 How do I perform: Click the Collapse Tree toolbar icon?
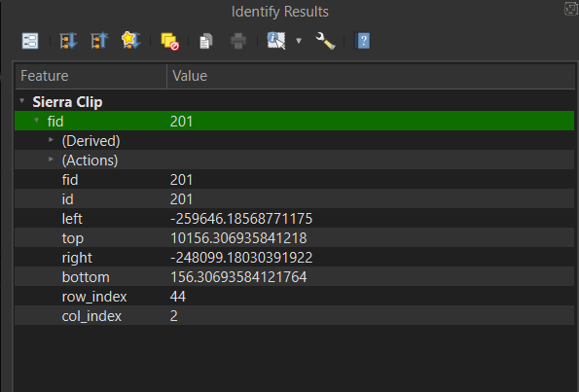click(x=99, y=41)
